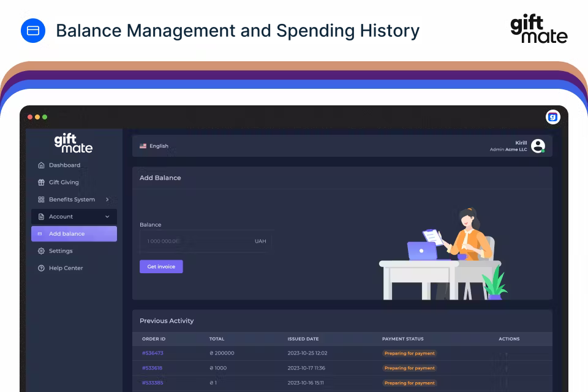Screen dimensions: 588x392
Task: Click the giftmate logo above the sidebar
Action: click(x=73, y=143)
